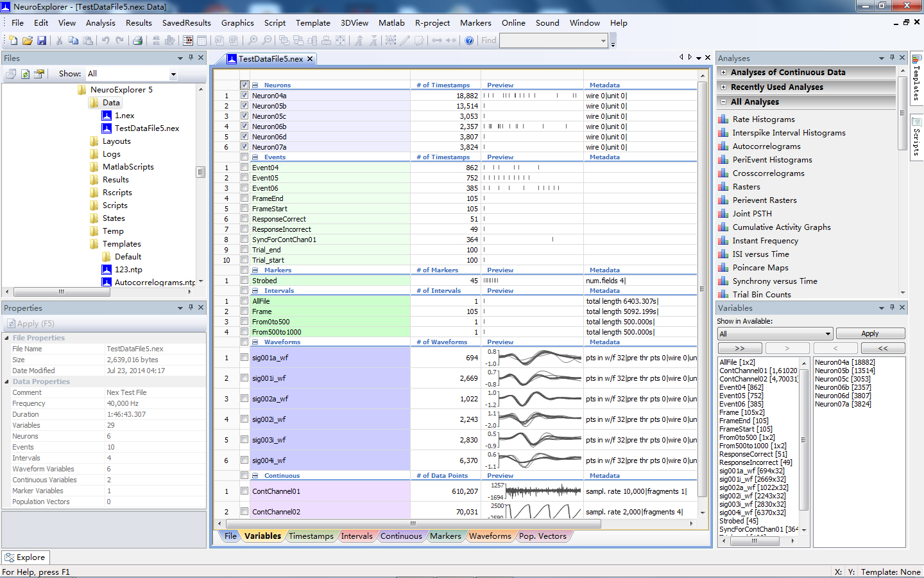This screenshot has height=578, width=924.
Task: Expand Analyses of Continuous Data group
Action: pyautogui.click(x=724, y=73)
